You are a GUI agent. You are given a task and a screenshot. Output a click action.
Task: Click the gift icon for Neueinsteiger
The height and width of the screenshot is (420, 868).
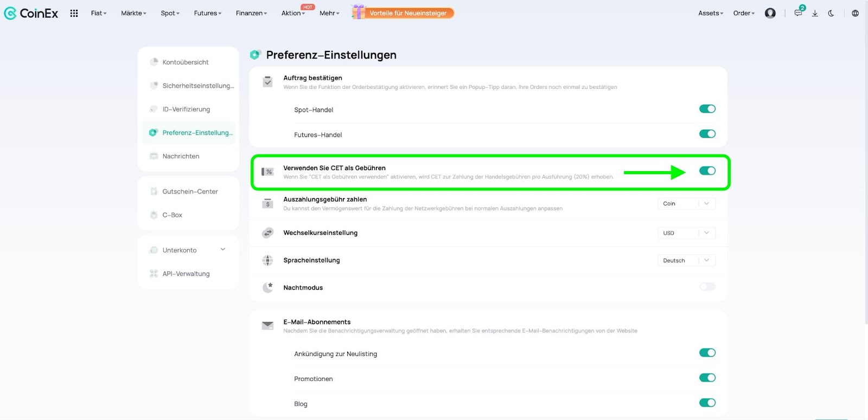(358, 12)
